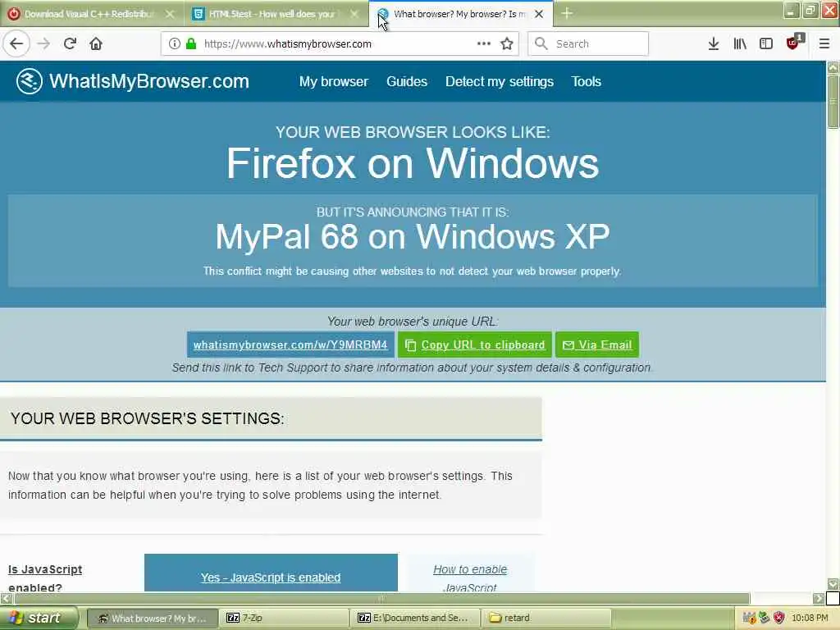Open the whatismybrowser.com/w/Y9MRBM4 unique URL
Viewport: 840px width, 630px height.
coord(290,345)
